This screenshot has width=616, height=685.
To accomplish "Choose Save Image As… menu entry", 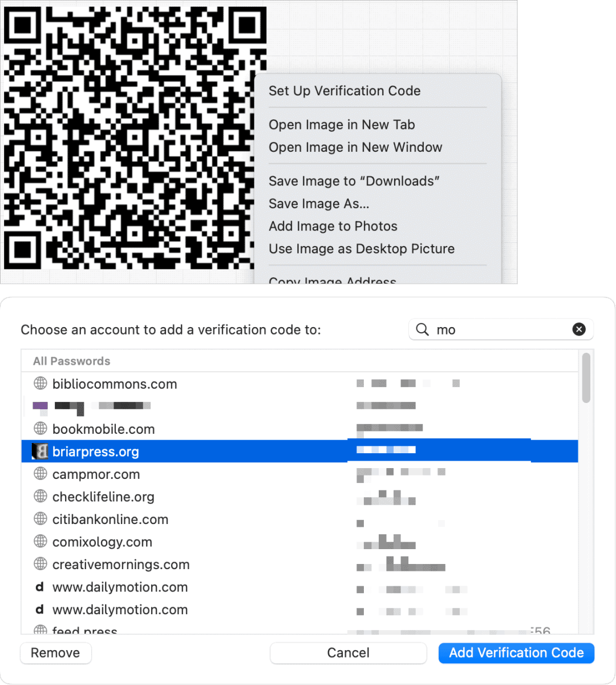I will coord(319,204).
